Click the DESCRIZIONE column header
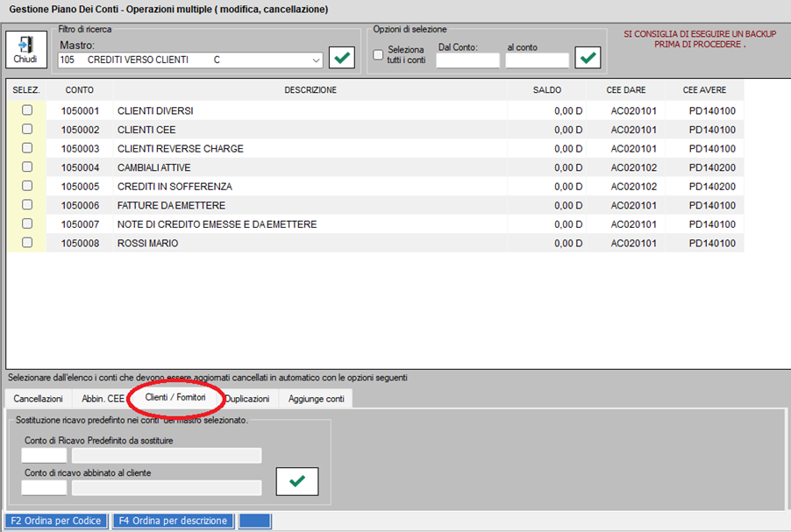Viewport: 791px width, 532px height. [310, 89]
